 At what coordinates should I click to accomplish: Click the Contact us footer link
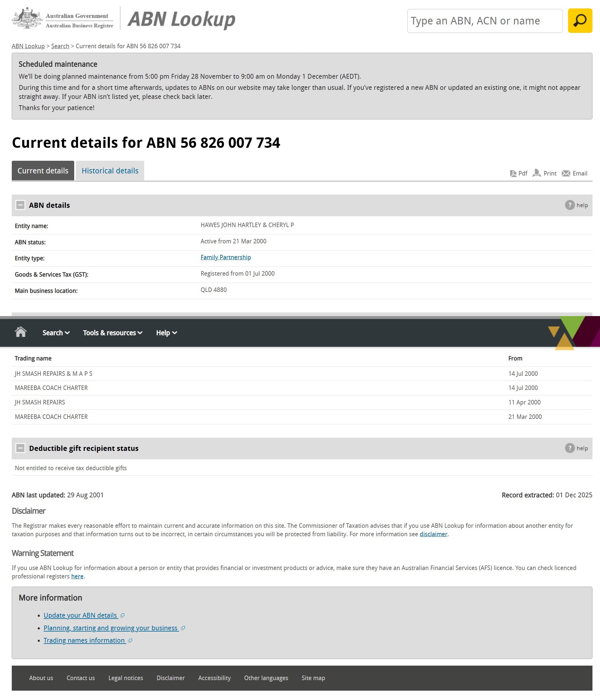click(x=81, y=678)
